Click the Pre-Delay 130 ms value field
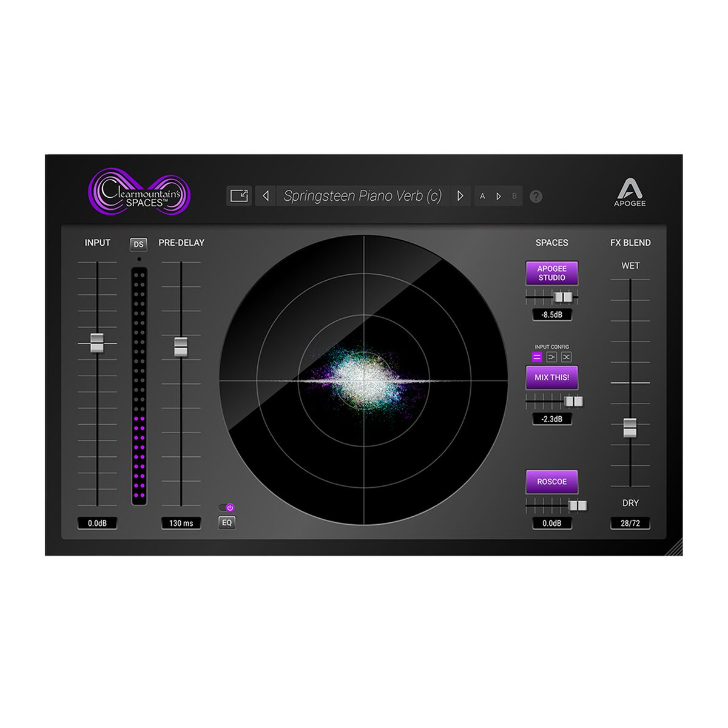728x728 pixels. click(x=181, y=523)
